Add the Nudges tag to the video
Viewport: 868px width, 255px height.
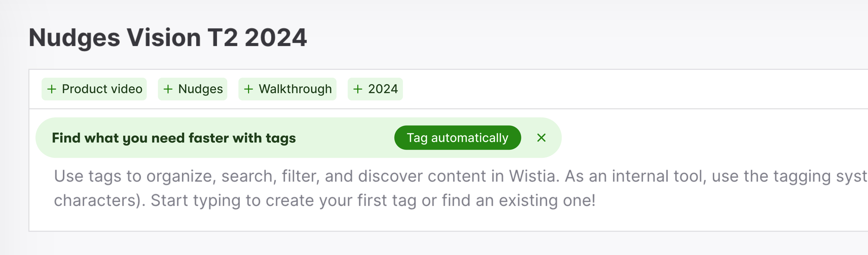[x=192, y=89]
